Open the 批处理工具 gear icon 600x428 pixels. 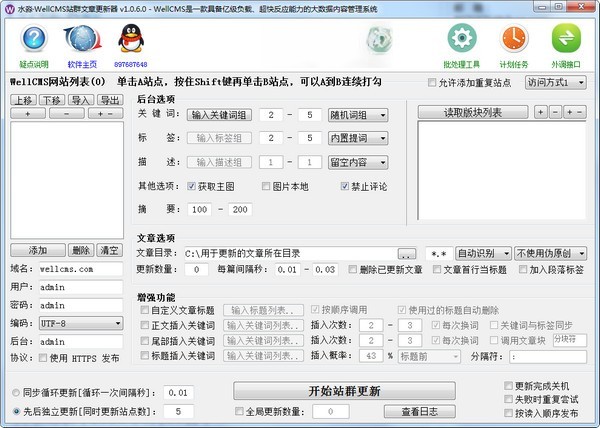pos(462,38)
